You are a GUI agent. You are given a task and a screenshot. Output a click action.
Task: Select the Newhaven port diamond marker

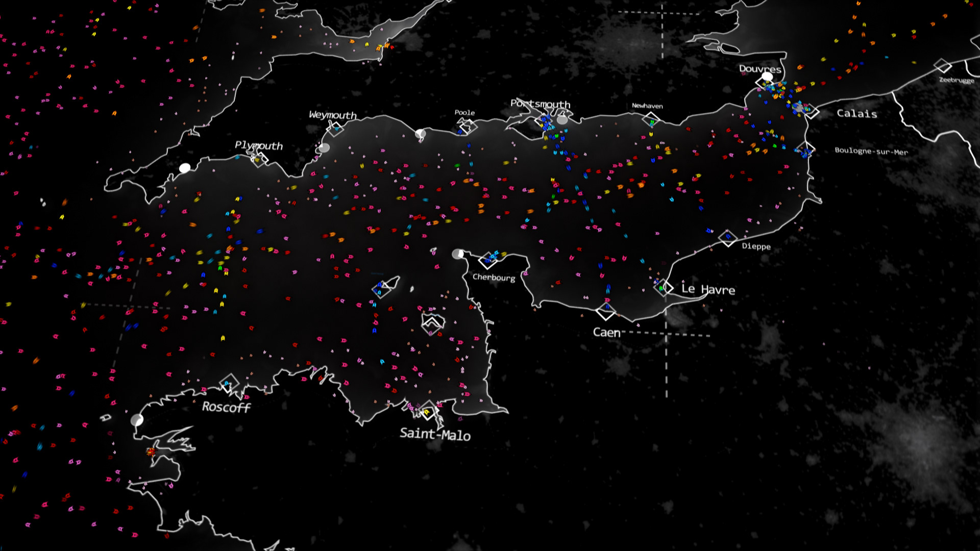pos(651,120)
